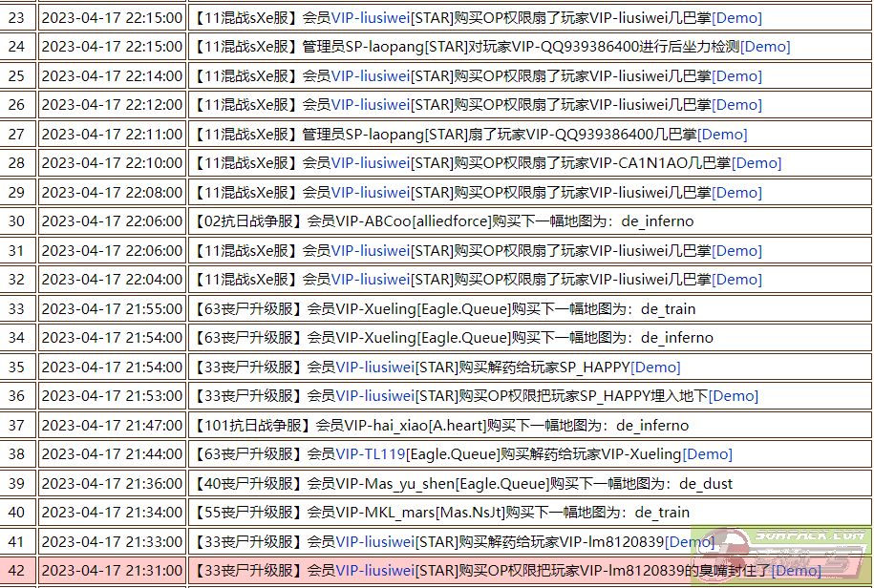The width and height of the screenshot is (874, 588).
Task: Click timestamp 2023-04-17 22:11:00
Action: (112, 135)
